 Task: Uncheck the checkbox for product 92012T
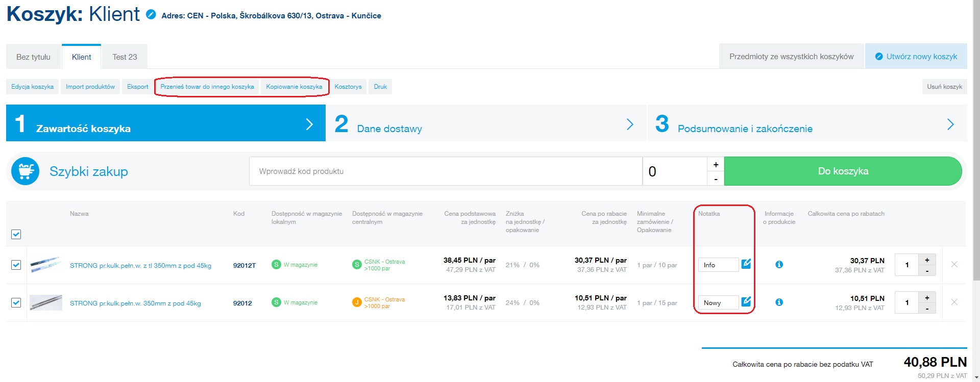[x=16, y=265]
